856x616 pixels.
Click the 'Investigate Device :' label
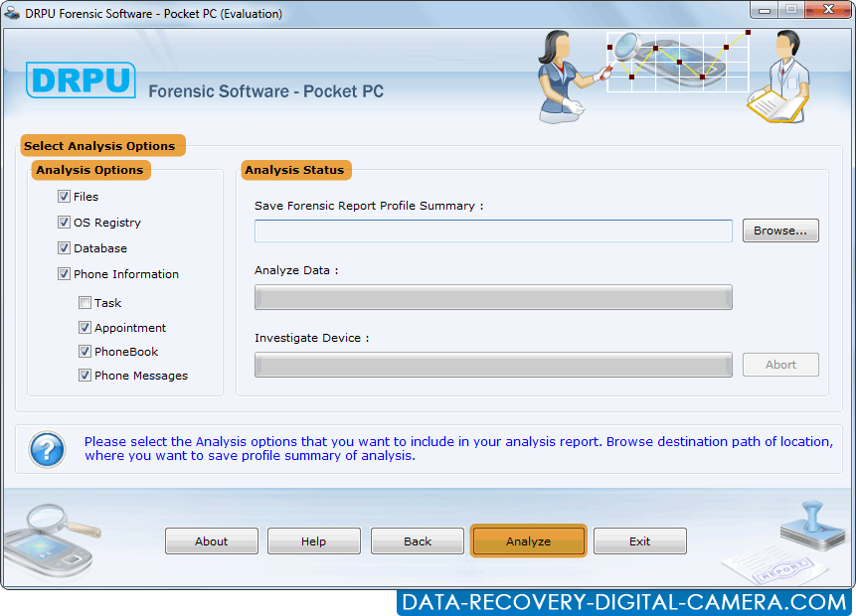[x=312, y=338]
